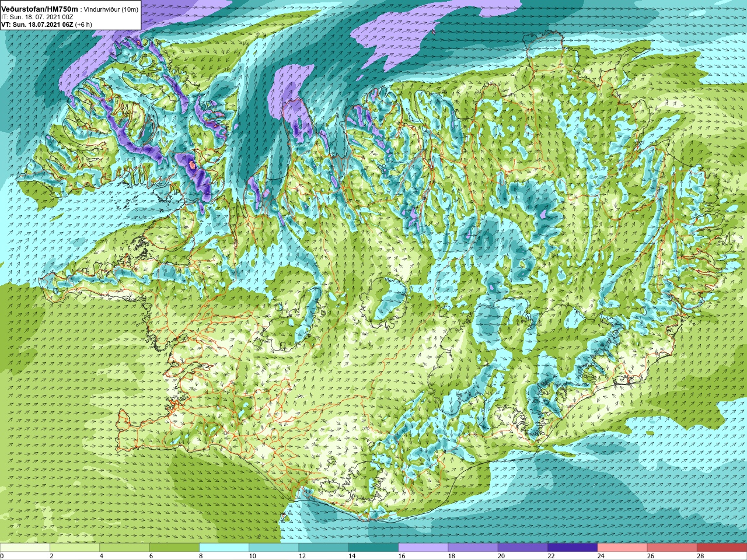This screenshot has width=747, height=560.
Task: Click the dark green 6–8 legend swatch
Action: (x=174, y=547)
